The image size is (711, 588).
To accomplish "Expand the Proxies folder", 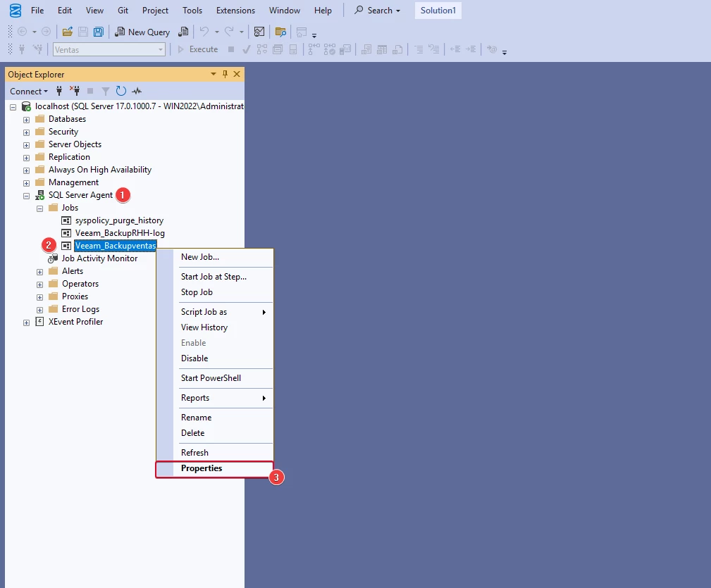I will [40, 297].
